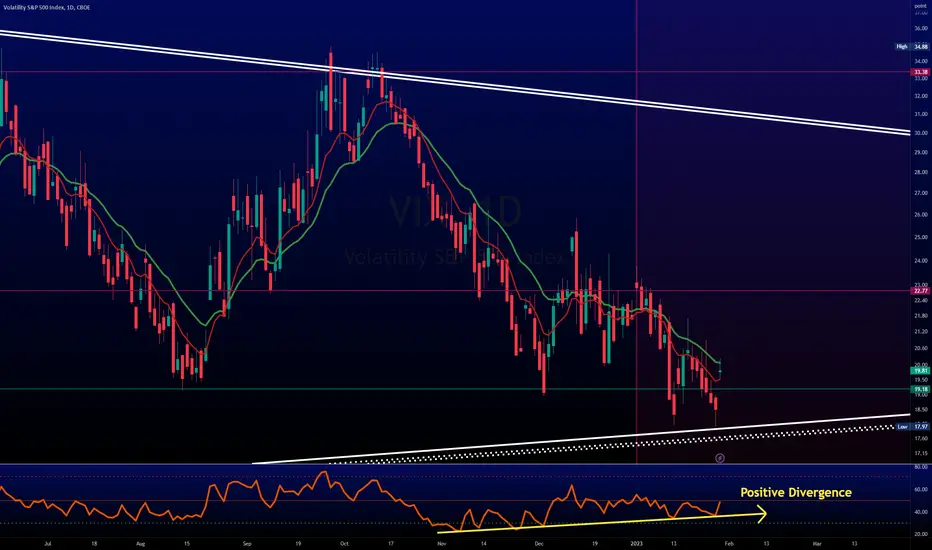
Task: Click the lightning event icon near the time axis
Action: (x=720, y=458)
